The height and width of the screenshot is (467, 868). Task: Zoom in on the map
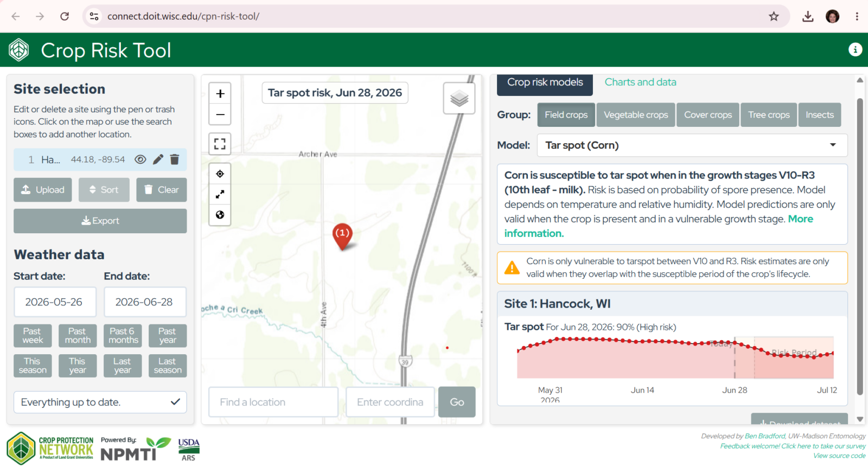click(x=220, y=94)
